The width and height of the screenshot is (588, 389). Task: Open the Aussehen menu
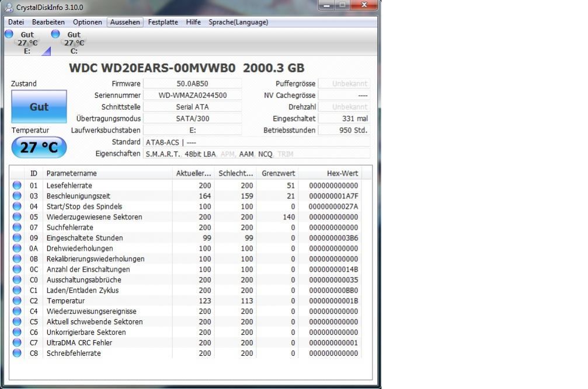125,22
